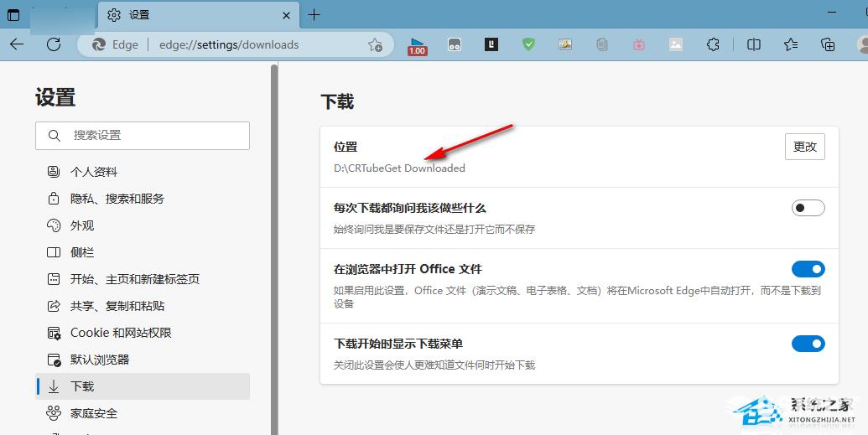Open tab actions menu icon

click(13, 15)
